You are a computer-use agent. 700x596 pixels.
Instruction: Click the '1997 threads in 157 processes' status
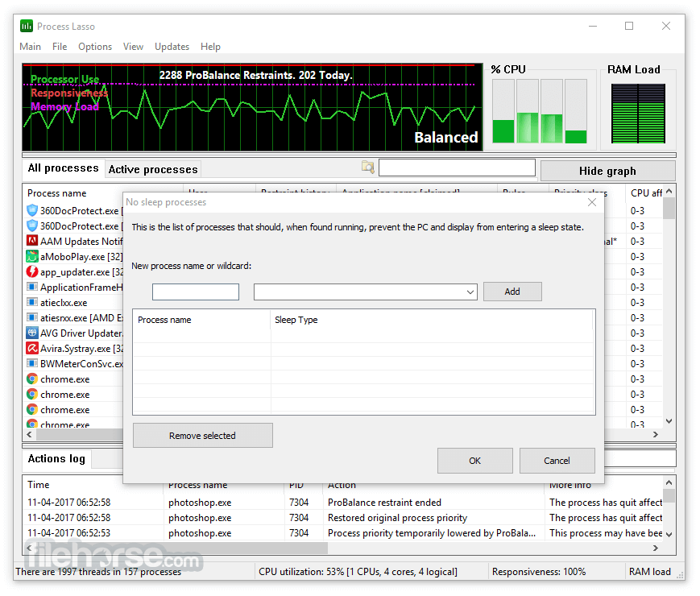(x=98, y=572)
